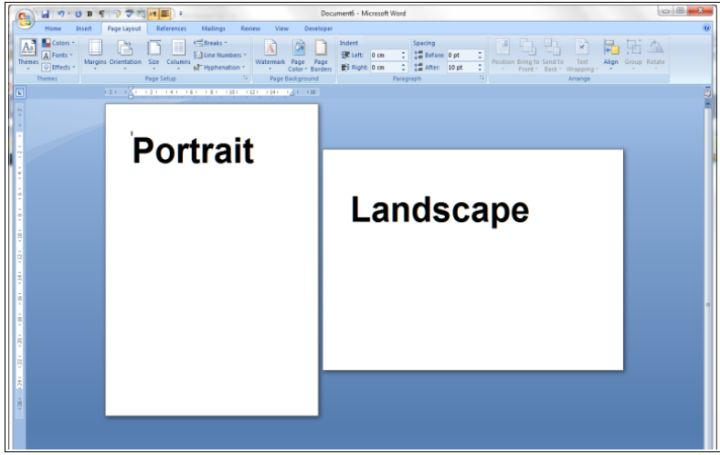Click the Word Help icon
Image resolution: width=720 pixels, height=455 pixels.
point(707,28)
